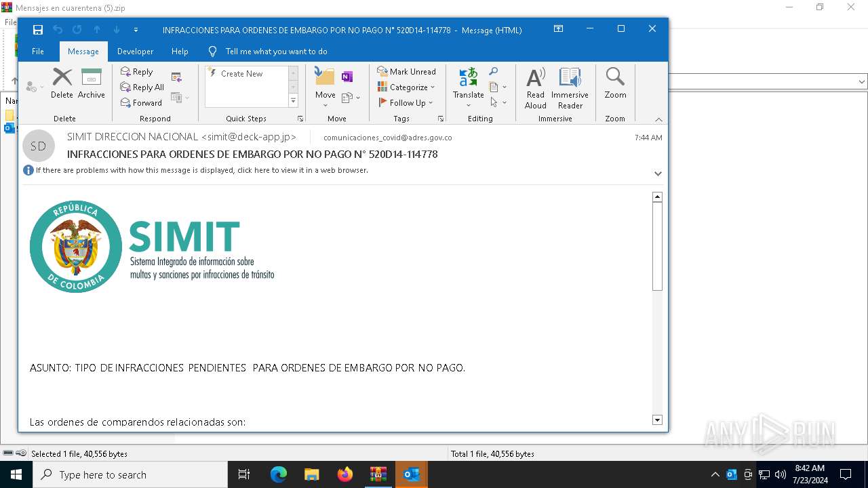Click sender SIMIT DIRECCION NACIONAL name

(x=182, y=137)
